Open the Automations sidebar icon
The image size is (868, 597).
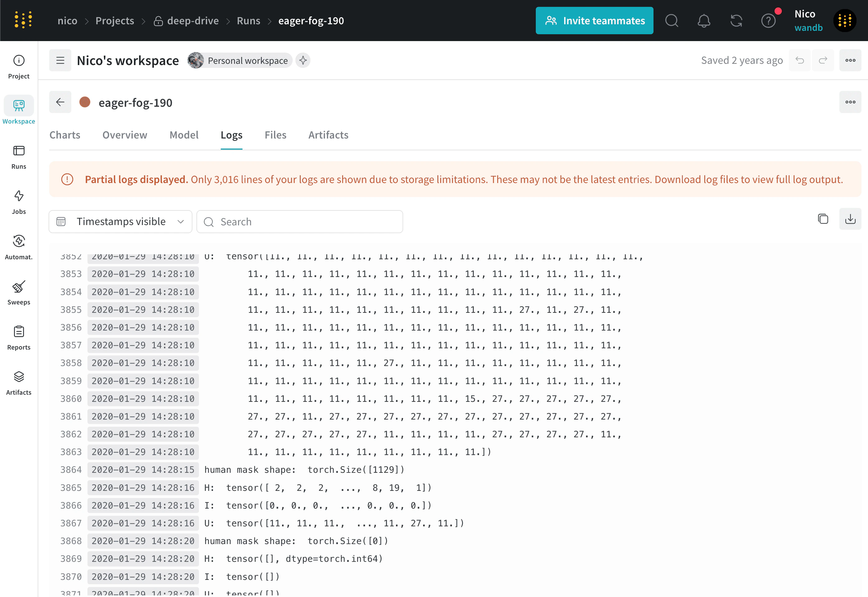tap(19, 247)
